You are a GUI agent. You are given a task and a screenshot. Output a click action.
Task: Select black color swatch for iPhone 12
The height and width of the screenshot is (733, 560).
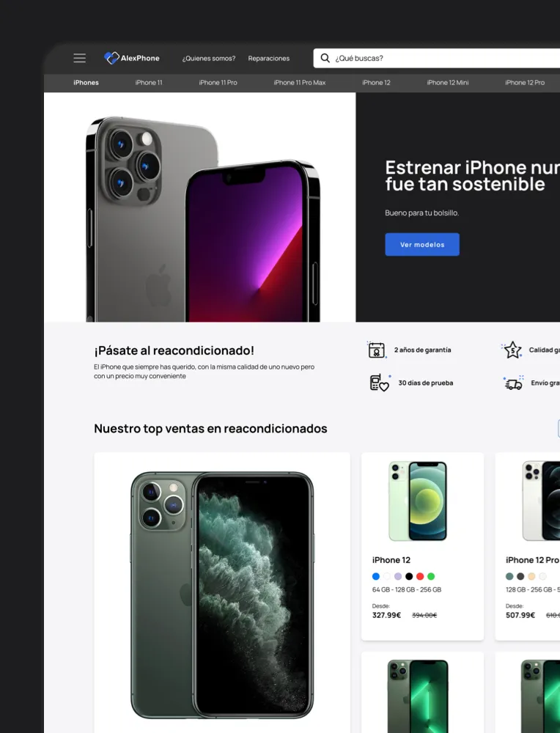[x=409, y=576]
